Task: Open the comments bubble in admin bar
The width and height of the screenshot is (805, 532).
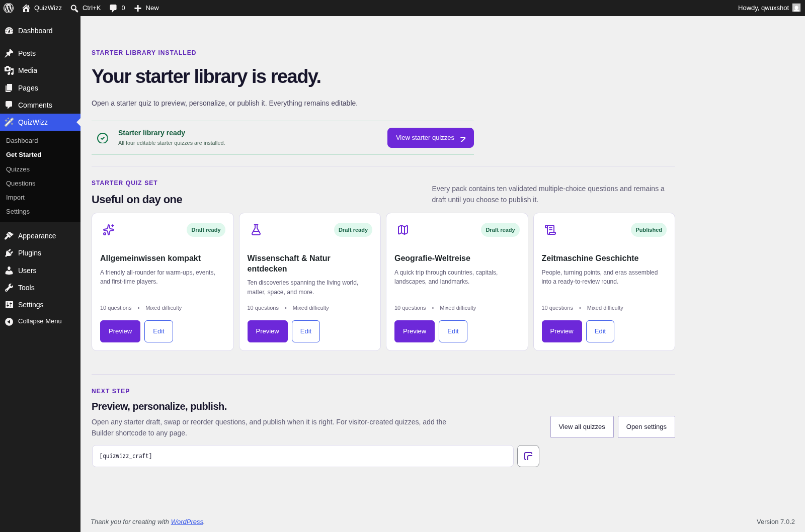Action: (x=113, y=8)
